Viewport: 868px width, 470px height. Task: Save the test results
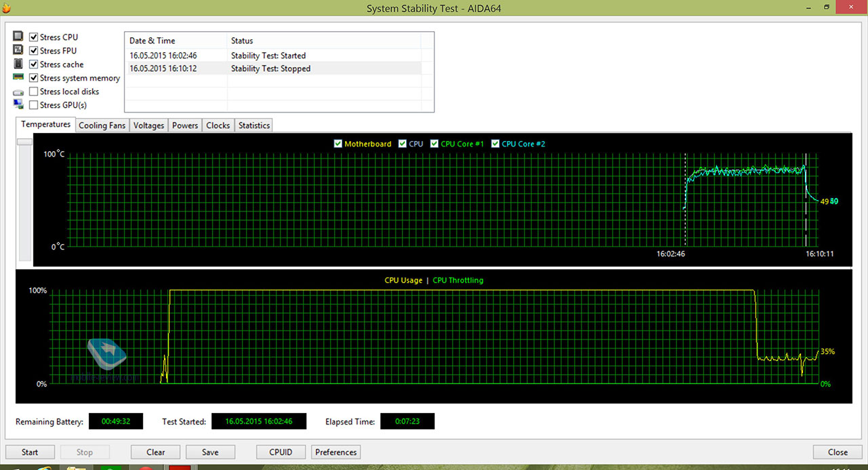click(210, 452)
